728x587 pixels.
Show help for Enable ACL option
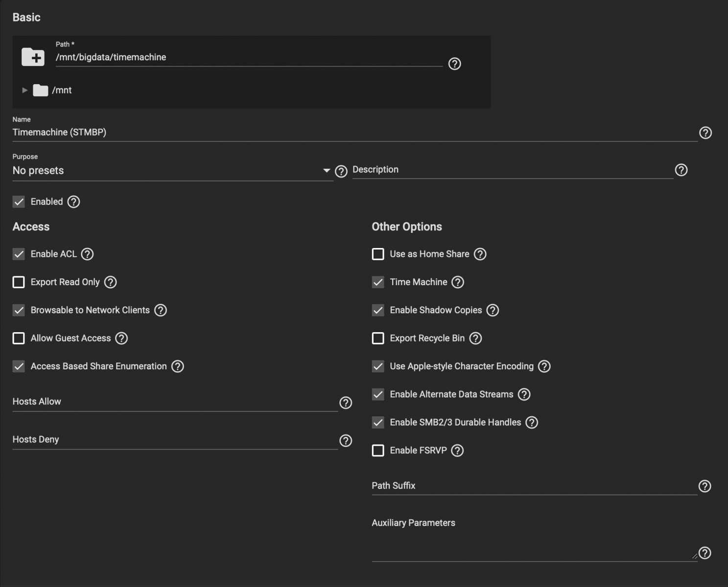(87, 254)
